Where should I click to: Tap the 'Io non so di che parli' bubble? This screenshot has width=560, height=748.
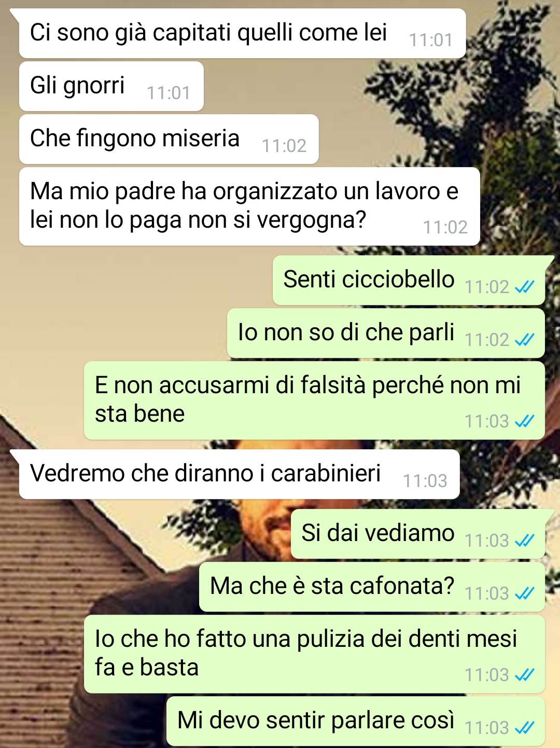click(x=386, y=333)
